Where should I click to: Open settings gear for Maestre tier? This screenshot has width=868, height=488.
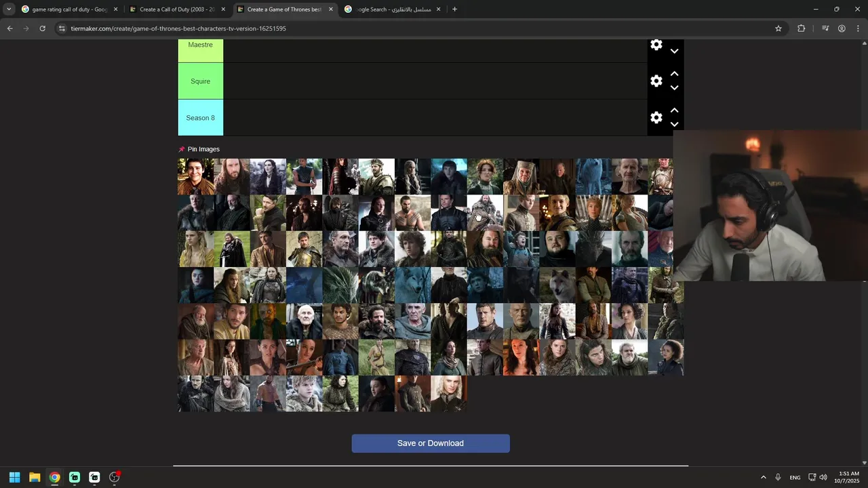pyautogui.click(x=656, y=45)
